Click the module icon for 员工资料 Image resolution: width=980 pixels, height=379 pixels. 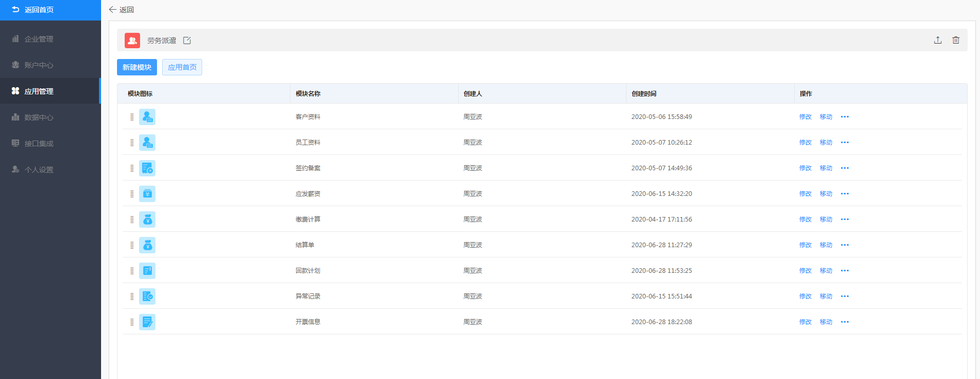[x=147, y=143]
